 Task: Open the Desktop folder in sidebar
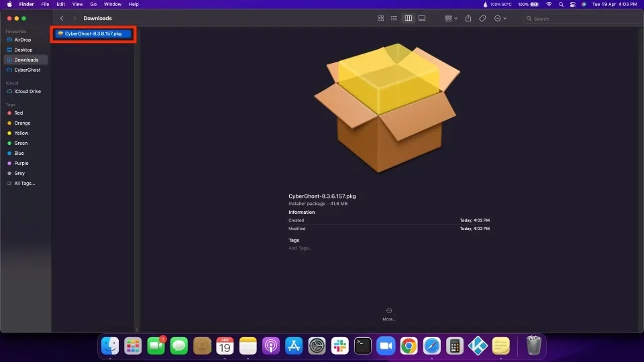[x=23, y=50]
